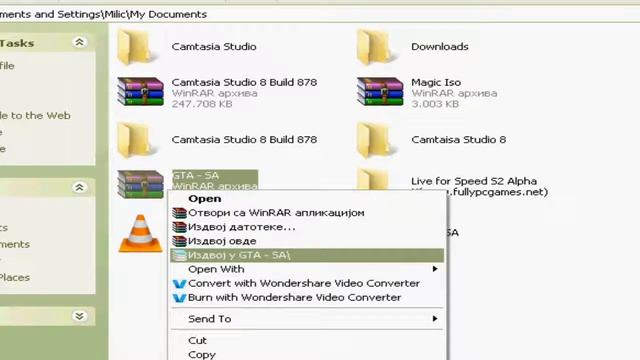Viewport: 640px width, 360px height.
Task: Click the 247.708 KB size text
Action: click(x=202, y=104)
